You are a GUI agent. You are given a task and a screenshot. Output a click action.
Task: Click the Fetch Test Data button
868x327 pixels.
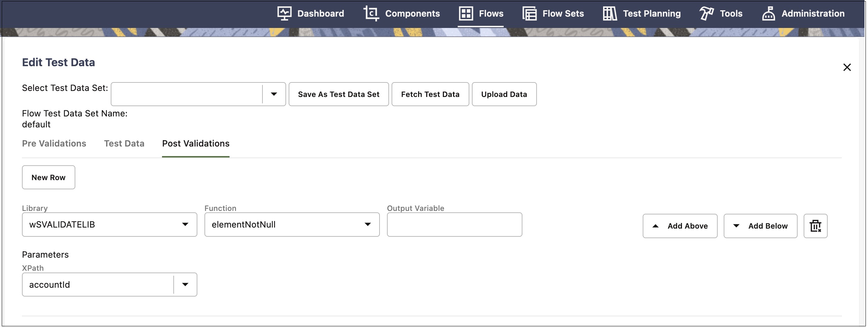430,94
